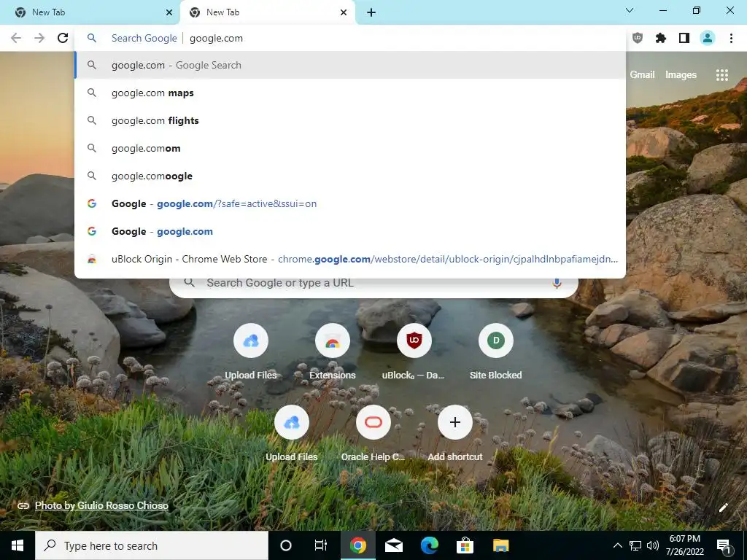Customize this page with pencil icon
The width and height of the screenshot is (747, 560).
[723, 507]
